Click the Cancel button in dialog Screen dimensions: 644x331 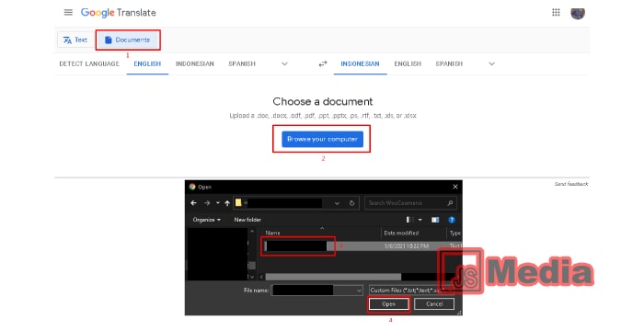click(434, 304)
